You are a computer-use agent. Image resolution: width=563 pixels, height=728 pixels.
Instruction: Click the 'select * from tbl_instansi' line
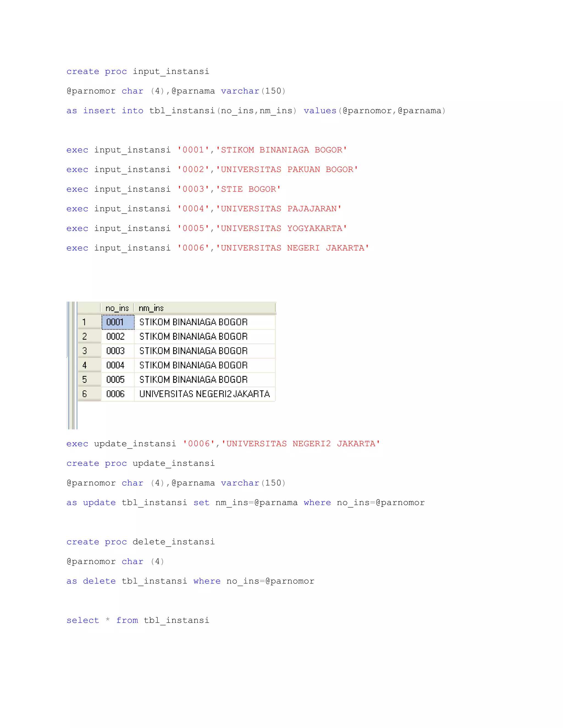[138, 621]
